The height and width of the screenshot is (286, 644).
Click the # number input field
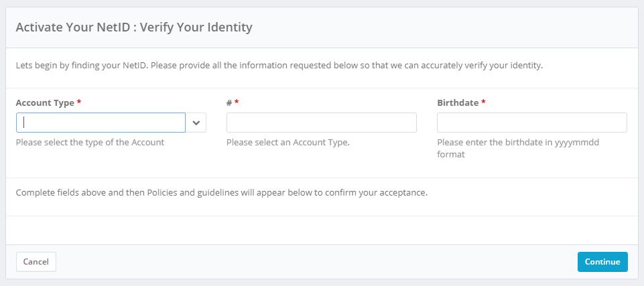[x=321, y=123]
